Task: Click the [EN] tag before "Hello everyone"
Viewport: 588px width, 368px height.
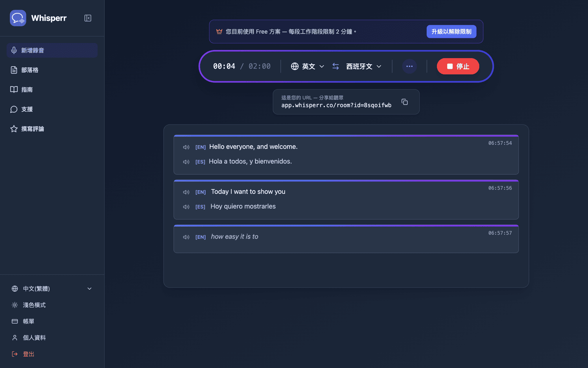Action: pos(200,147)
